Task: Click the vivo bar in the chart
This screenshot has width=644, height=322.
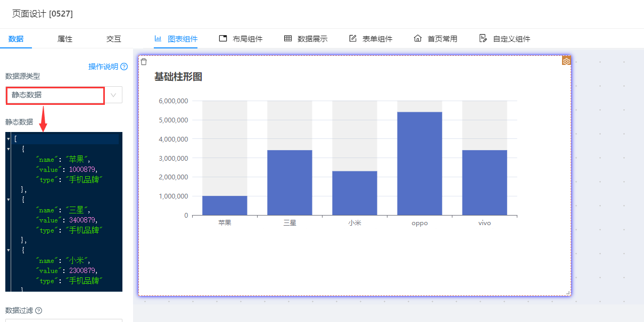Action: click(484, 183)
